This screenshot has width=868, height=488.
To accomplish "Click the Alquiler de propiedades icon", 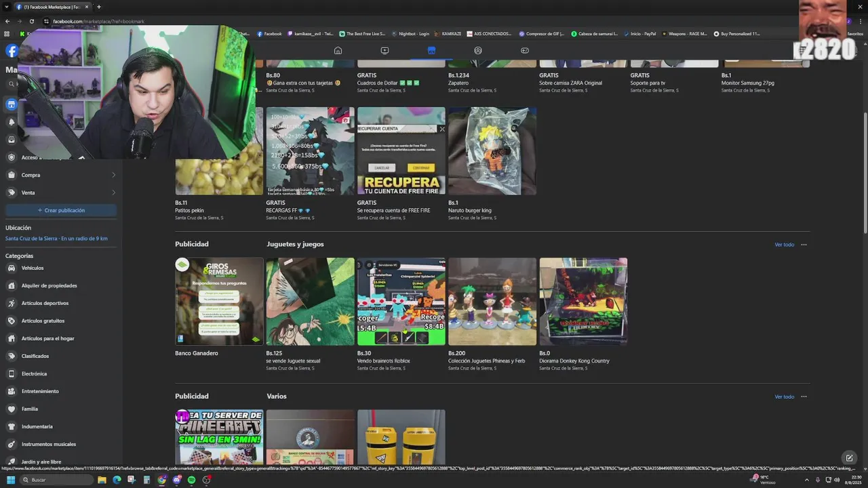I will click(x=12, y=285).
